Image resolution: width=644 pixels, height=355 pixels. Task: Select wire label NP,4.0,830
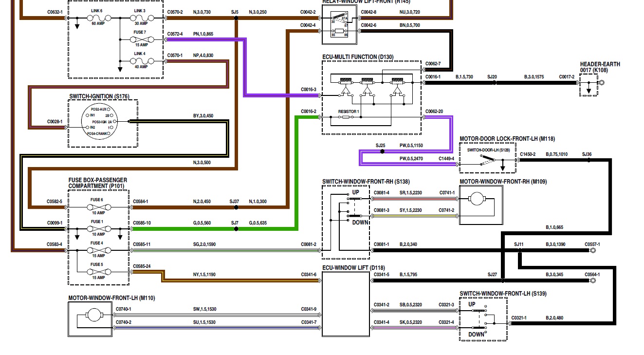[202, 55]
